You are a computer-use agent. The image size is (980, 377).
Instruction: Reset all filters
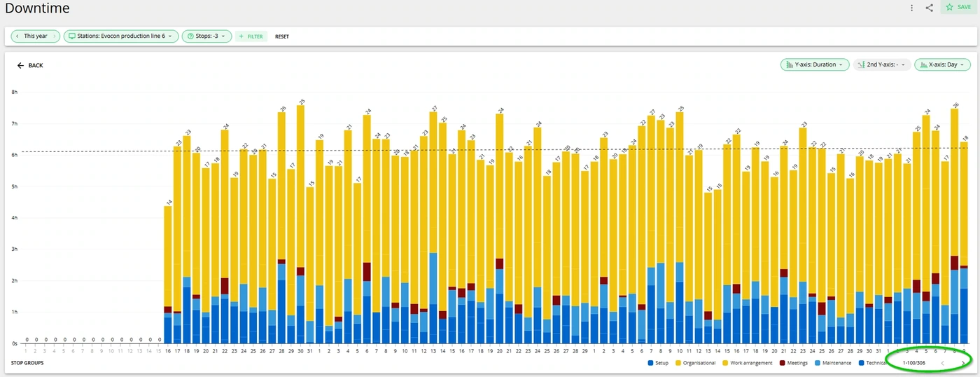(282, 36)
